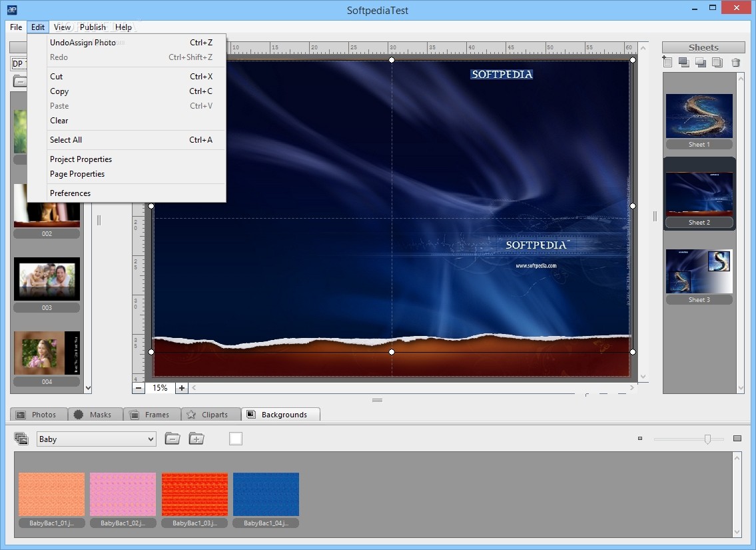Screen dimensions: 756x550
Task: Select the BabyBac1_03 red background
Action: 194,495
